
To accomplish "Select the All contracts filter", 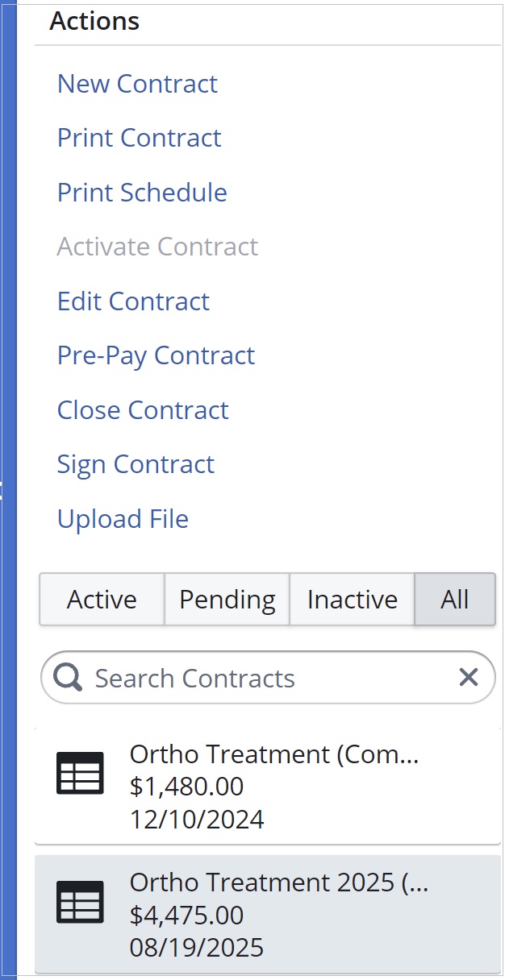I will [454, 599].
